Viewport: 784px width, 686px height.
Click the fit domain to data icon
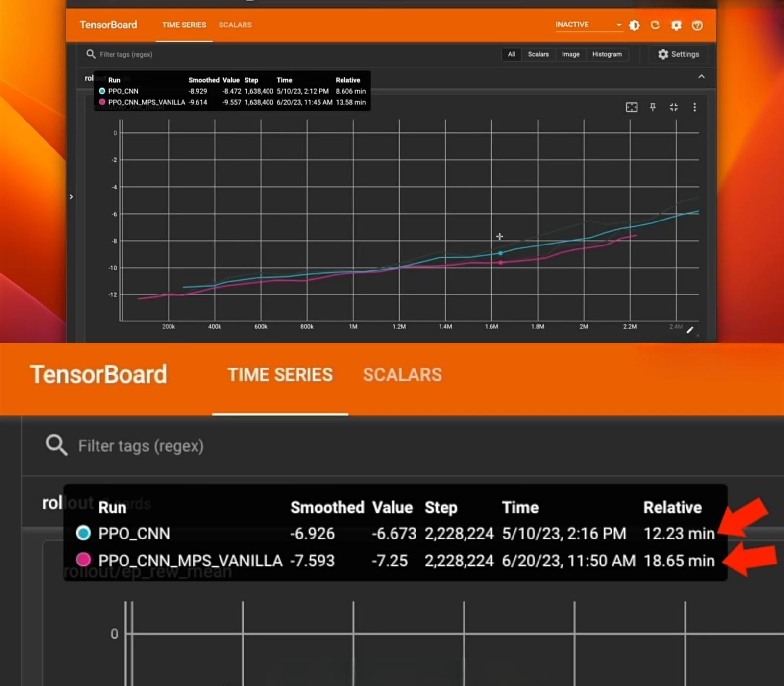coord(632,107)
